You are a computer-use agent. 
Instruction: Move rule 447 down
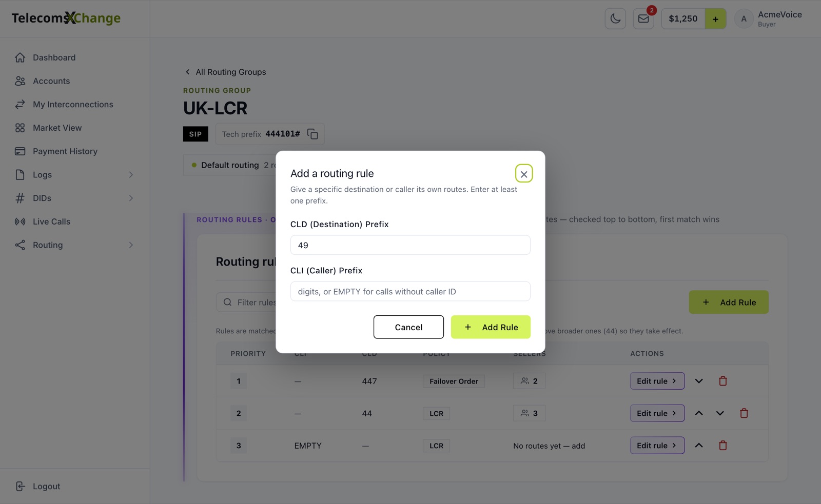(x=699, y=381)
